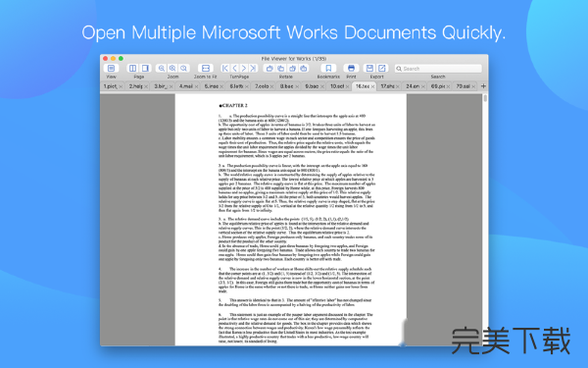Click the zoom in magnifier

pyautogui.click(x=172, y=68)
